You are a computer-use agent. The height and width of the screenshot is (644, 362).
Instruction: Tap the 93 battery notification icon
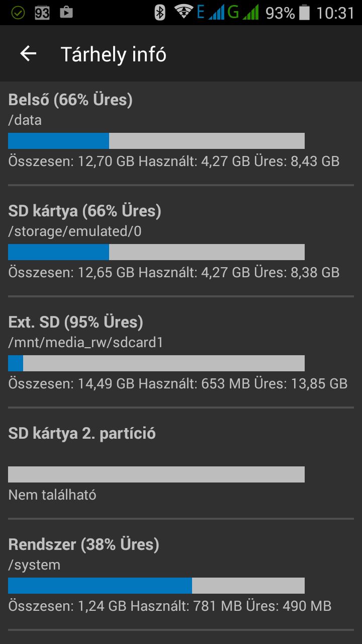coord(42,13)
